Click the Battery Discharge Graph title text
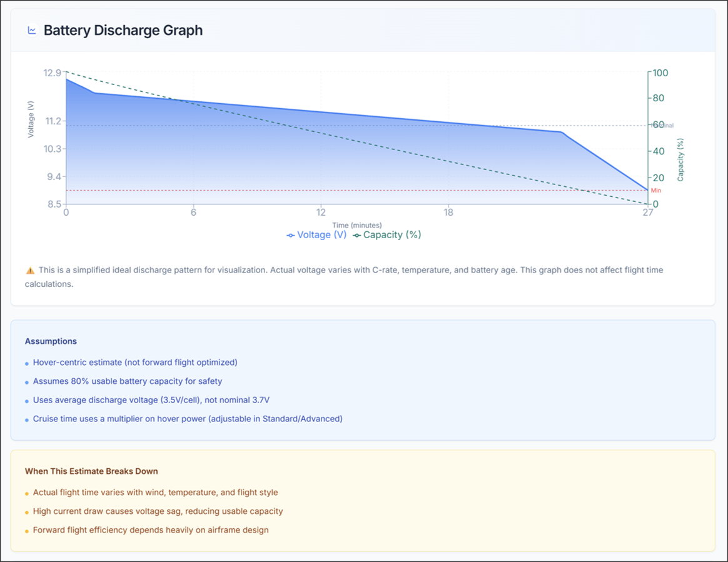This screenshot has width=728, height=562. (123, 30)
